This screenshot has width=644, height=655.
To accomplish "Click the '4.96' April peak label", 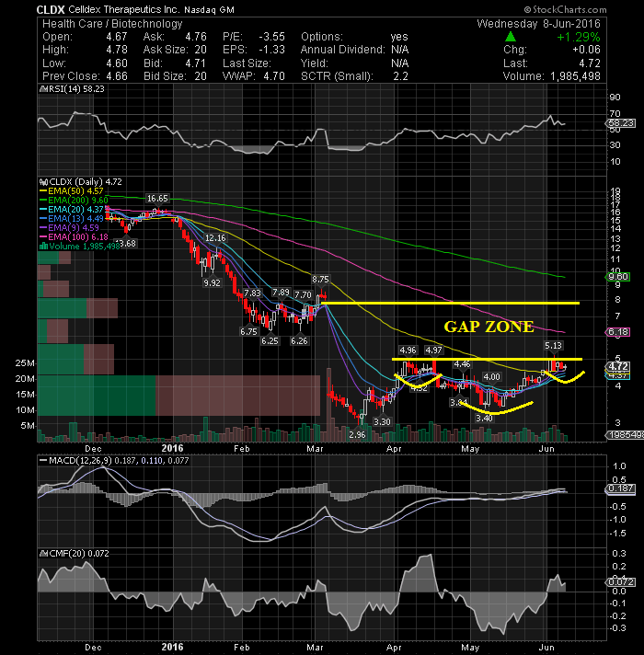I will [408, 350].
